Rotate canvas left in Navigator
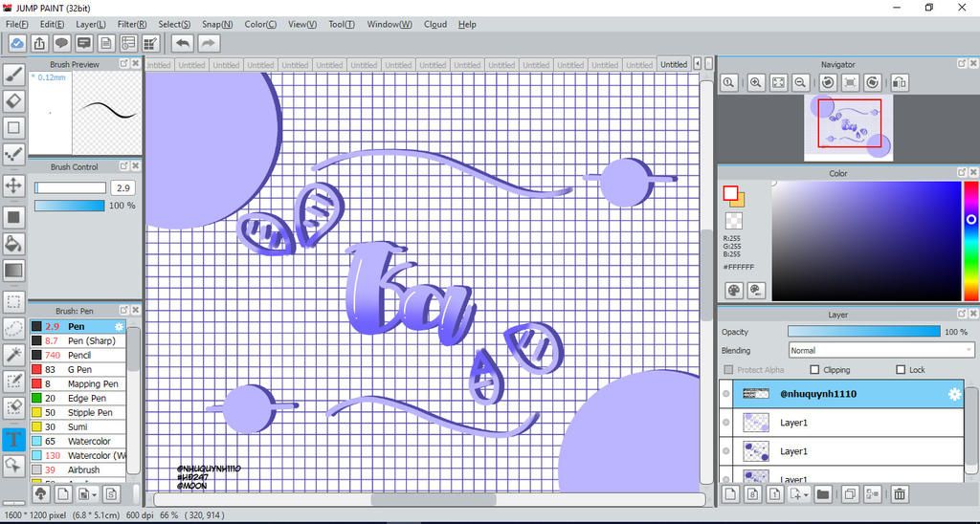980x524 pixels. tap(828, 82)
